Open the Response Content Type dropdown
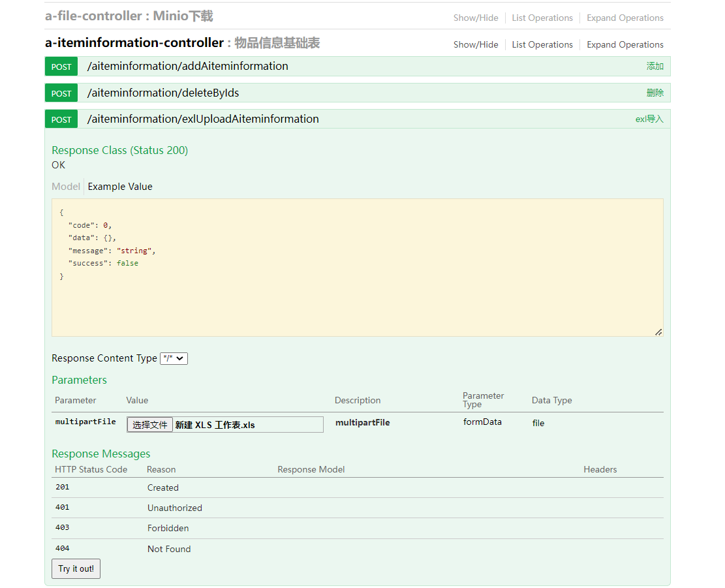The width and height of the screenshot is (725, 588). tap(174, 358)
